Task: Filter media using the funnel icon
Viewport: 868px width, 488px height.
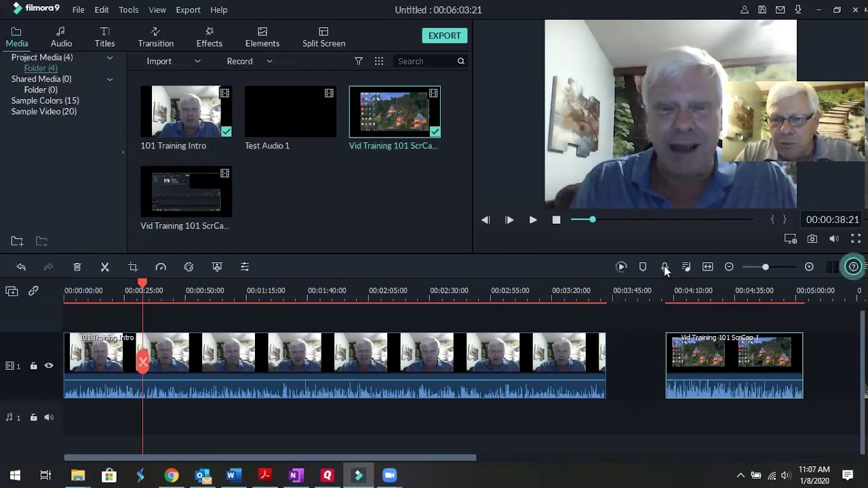Action: coord(359,61)
